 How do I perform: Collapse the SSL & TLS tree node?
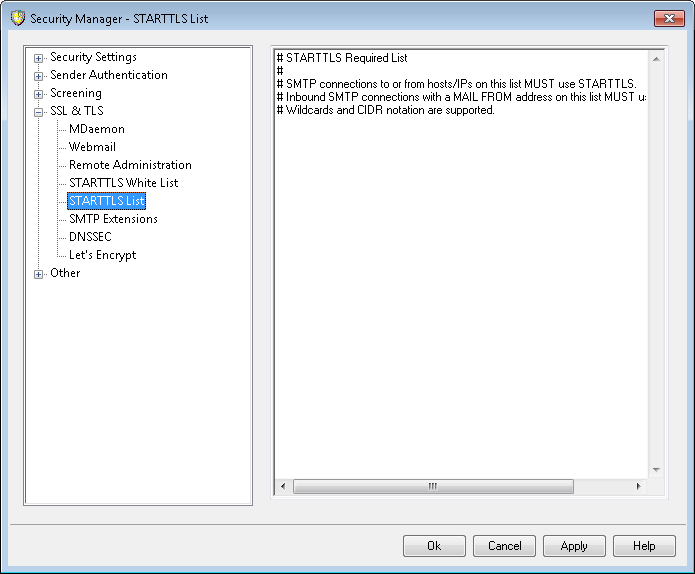click(39, 112)
